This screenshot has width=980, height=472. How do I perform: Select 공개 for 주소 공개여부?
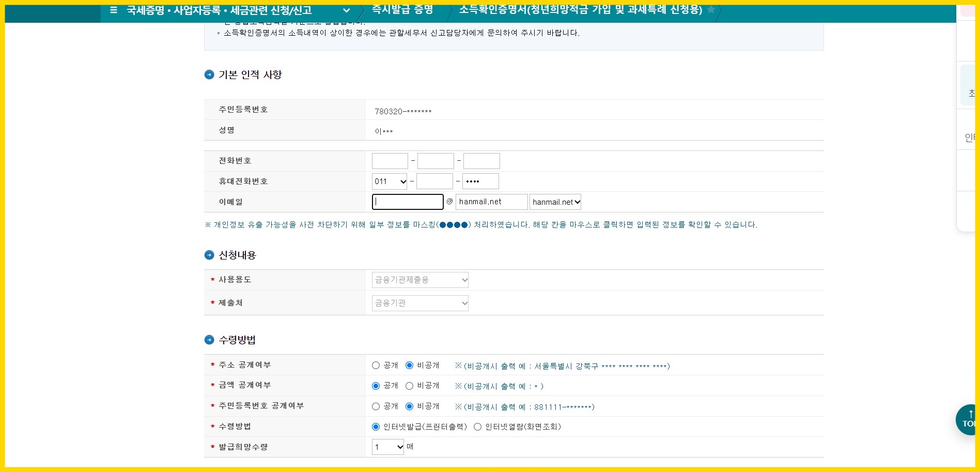[376, 366]
